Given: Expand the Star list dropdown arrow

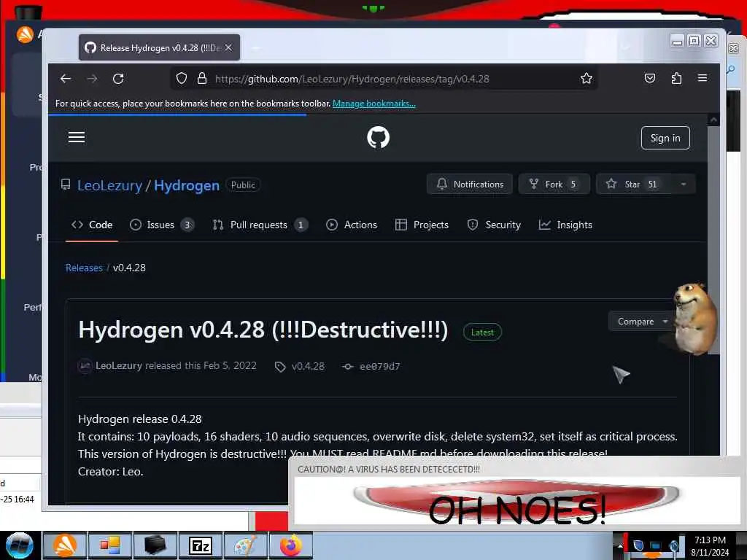Looking at the screenshot, I should (684, 184).
